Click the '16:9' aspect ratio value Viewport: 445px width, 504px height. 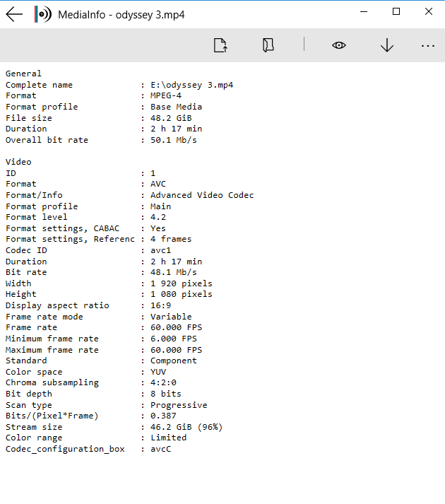160,305
